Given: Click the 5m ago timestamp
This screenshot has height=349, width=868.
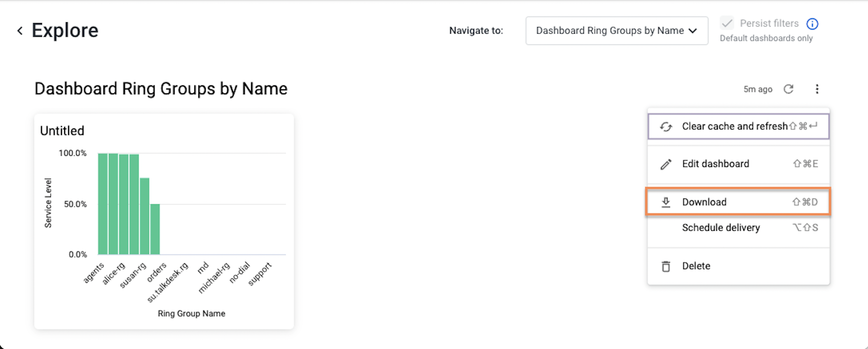Looking at the screenshot, I should point(758,89).
